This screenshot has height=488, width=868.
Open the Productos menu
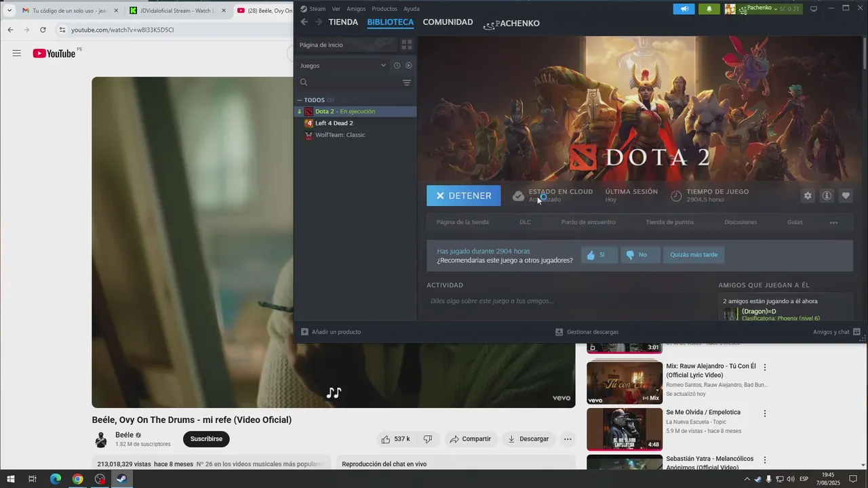(384, 9)
